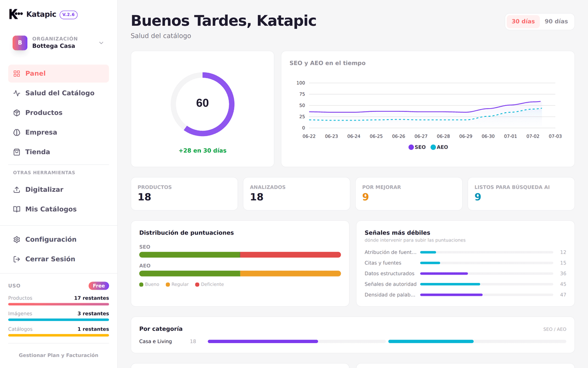Select the 30 días range
The width and height of the screenshot is (588, 368).
click(x=523, y=22)
